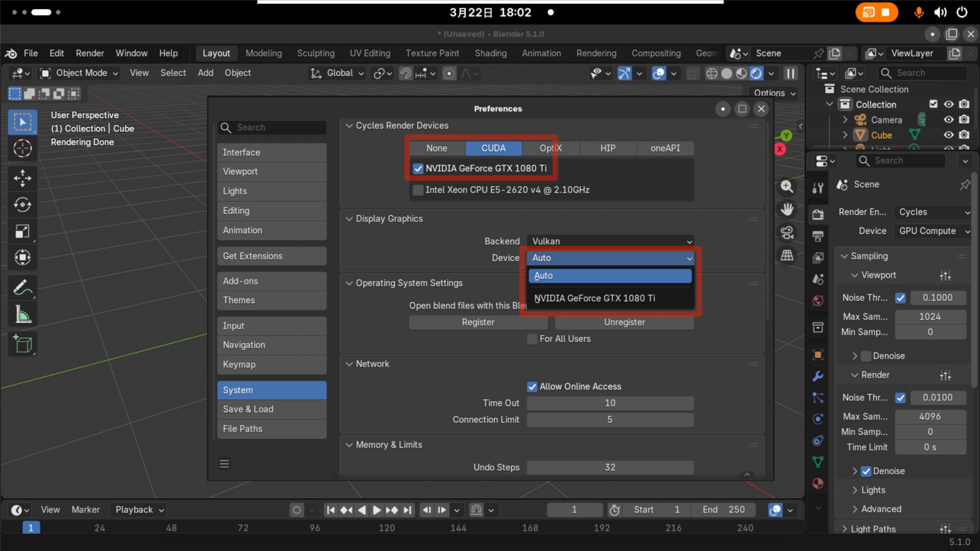
Task: Open the Object Mode dropdown
Action: click(x=79, y=73)
